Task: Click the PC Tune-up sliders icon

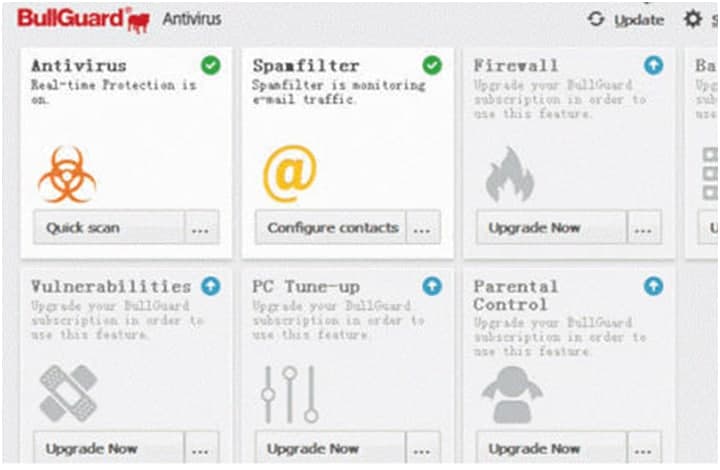Action: click(x=289, y=393)
